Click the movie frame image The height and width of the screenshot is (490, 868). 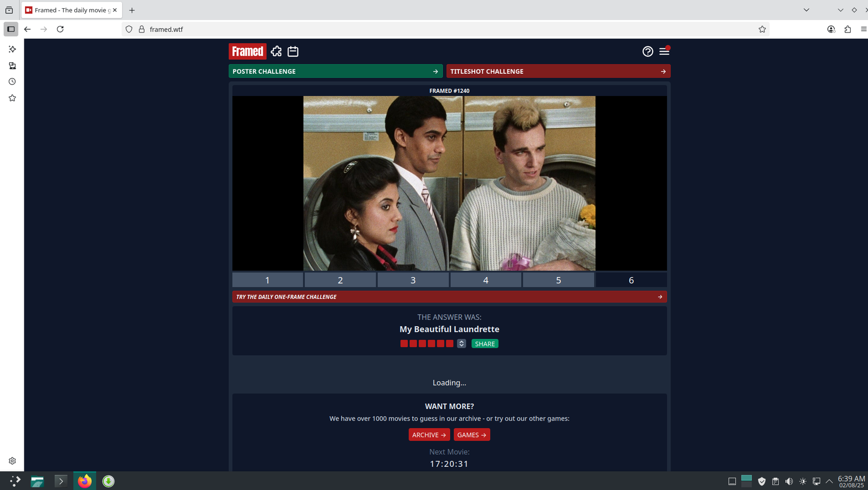point(449,183)
